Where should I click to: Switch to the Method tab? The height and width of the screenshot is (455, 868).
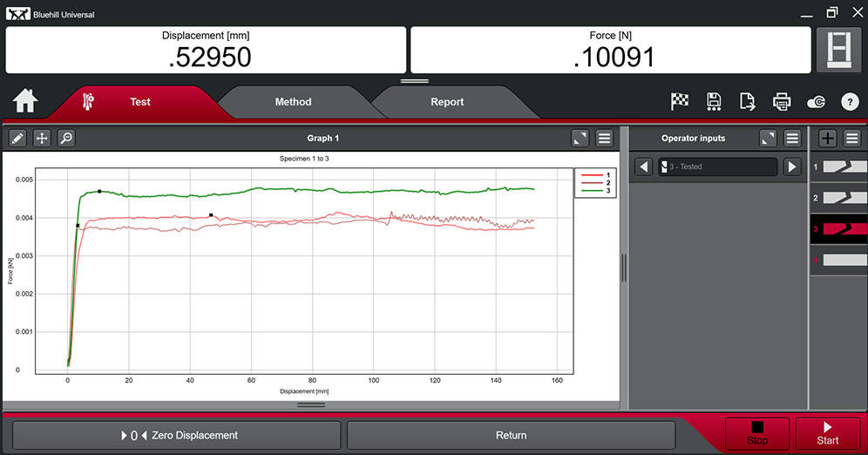293,102
